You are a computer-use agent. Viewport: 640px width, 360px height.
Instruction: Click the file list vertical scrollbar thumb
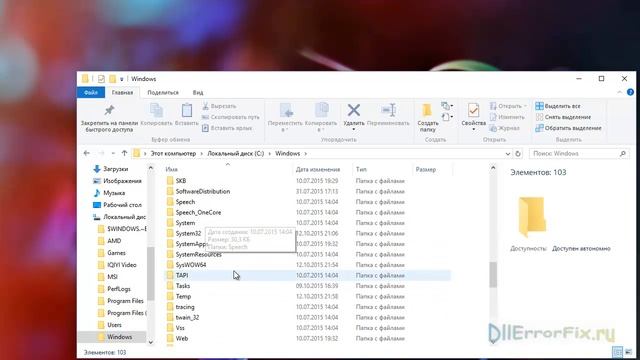pos(493,274)
